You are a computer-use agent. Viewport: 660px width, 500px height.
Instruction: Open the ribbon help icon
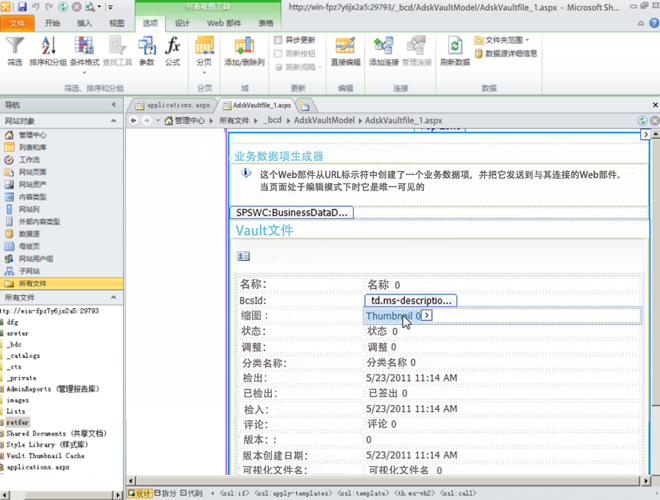click(x=655, y=23)
